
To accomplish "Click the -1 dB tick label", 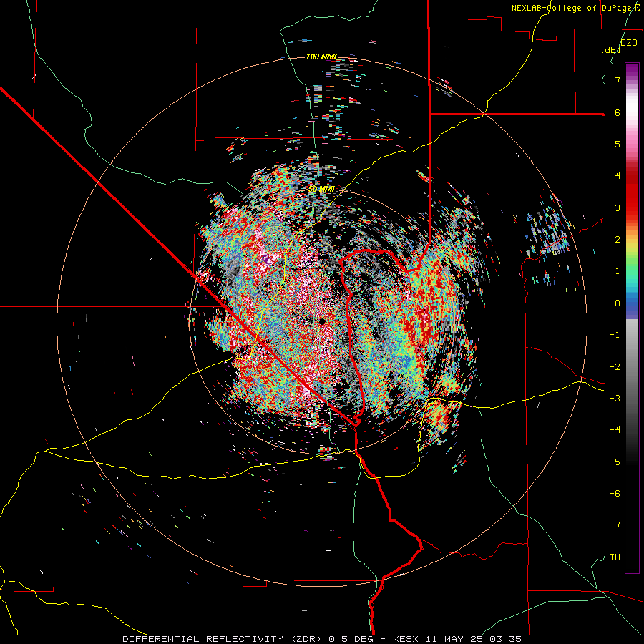I will pyautogui.click(x=615, y=335).
